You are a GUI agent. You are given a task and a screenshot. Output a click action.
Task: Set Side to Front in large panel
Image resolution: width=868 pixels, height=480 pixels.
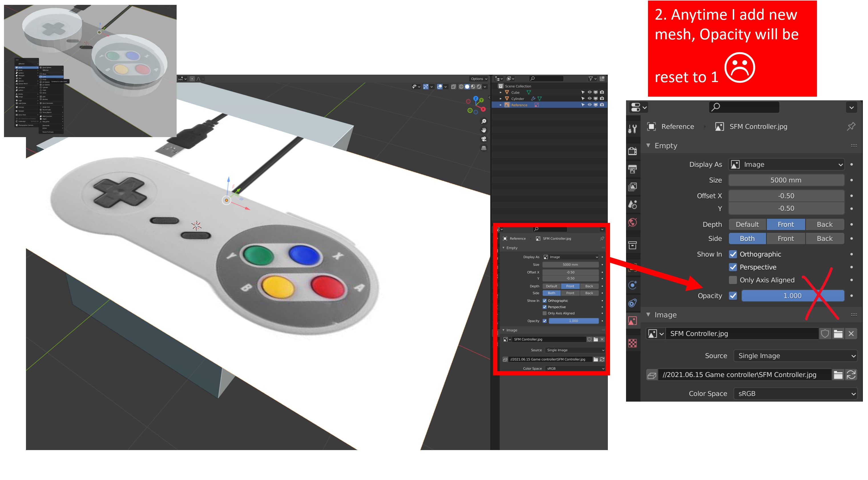pyautogui.click(x=786, y=239)
